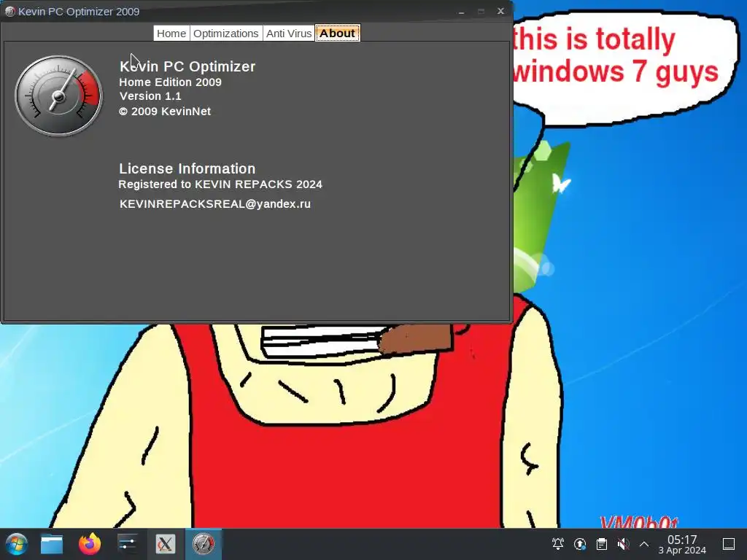Select the Kevin PC Optimizer taskbar entry
This screenshot has height=560, width=747.
pyautogui.click(x=204, y=544)
